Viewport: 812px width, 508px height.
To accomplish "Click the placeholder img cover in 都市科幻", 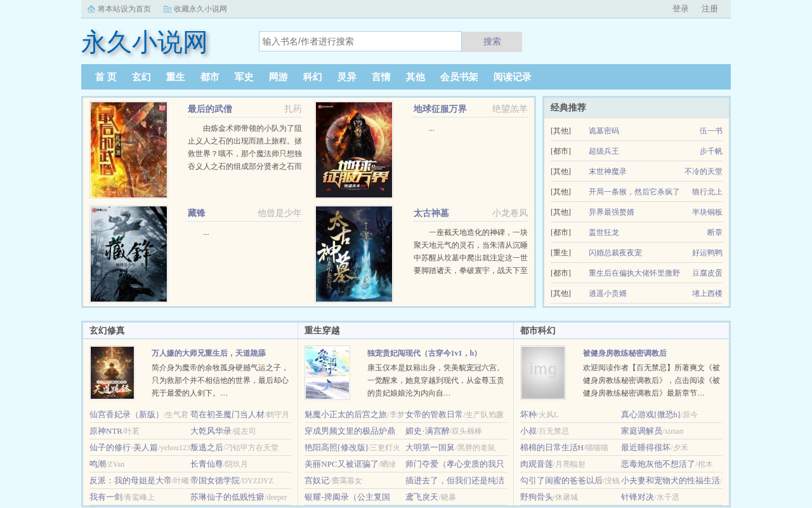I will click(x=543, y=373).
